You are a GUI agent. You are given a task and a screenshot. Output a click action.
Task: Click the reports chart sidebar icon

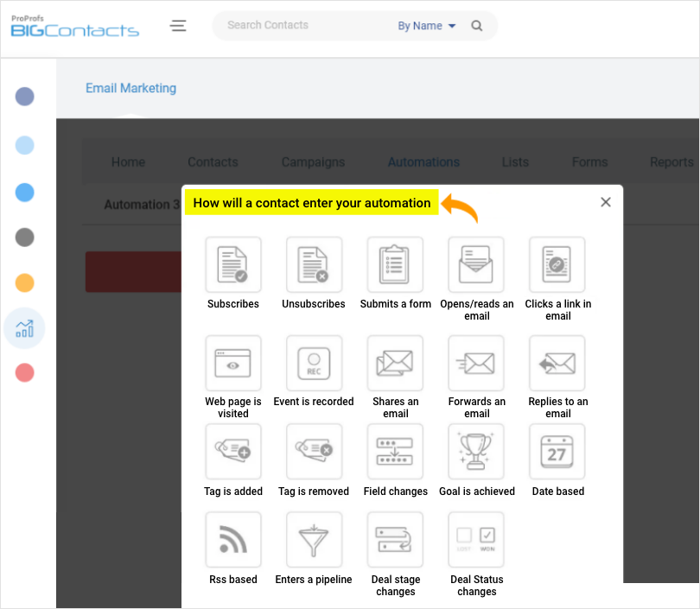point(24,328)
